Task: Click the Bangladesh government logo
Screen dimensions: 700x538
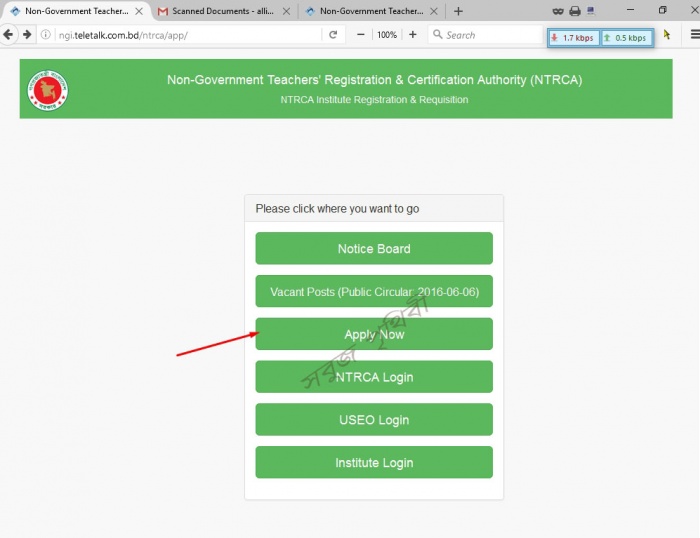Action: pyautogui.click(x=47, y=90)
